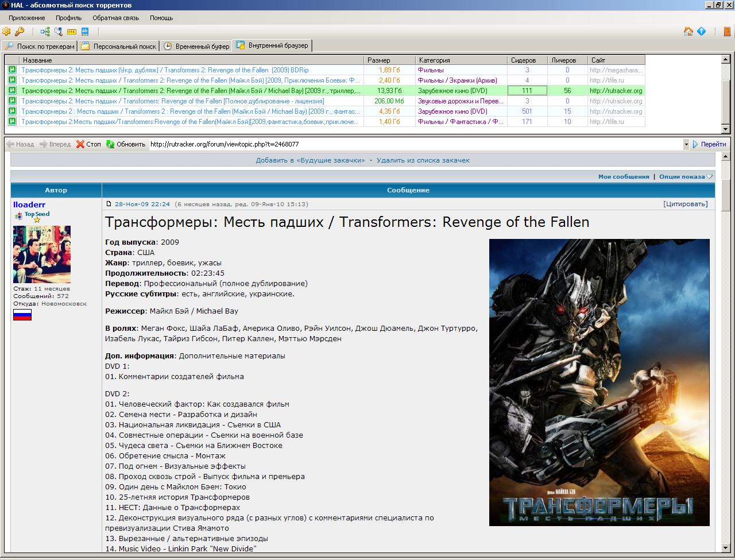
Task: Open the Обратная связь menu
Action: pyautogui.click(x=116, y=18)
